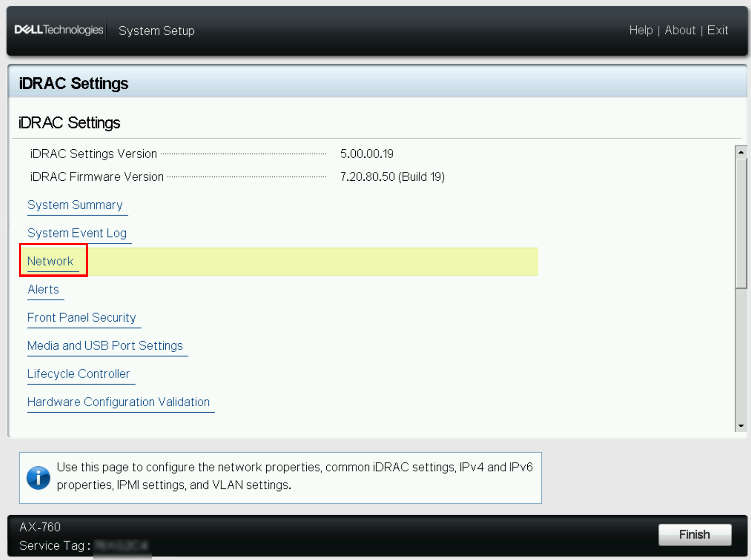Open the System Event Log
The width and height of the screenshot is (751, 560).
[x=77, y=233]
